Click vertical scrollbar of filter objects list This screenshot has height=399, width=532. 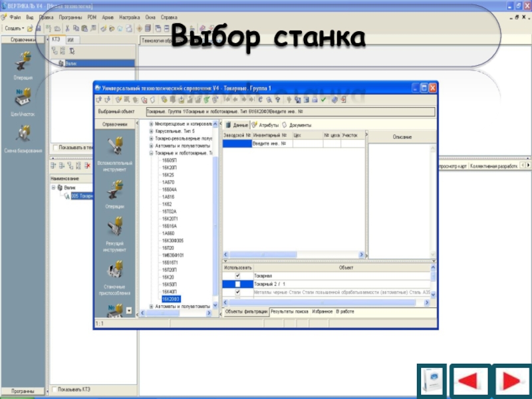(433, 281)
